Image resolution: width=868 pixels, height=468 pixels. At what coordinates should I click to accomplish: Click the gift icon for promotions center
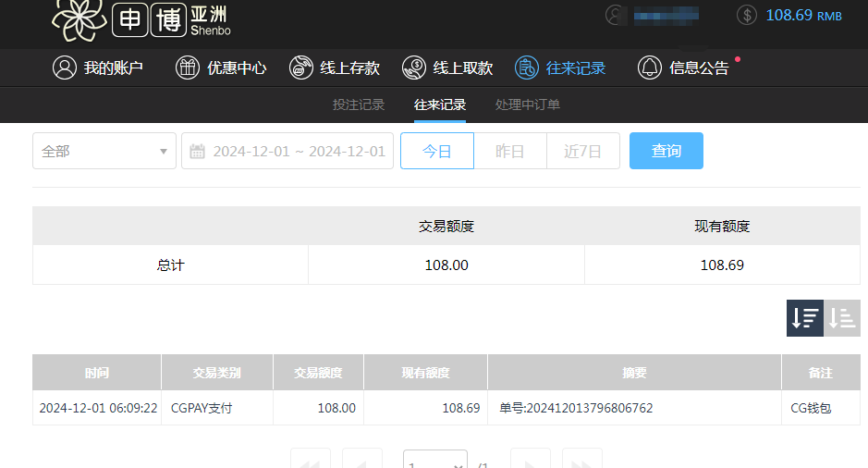188,68
